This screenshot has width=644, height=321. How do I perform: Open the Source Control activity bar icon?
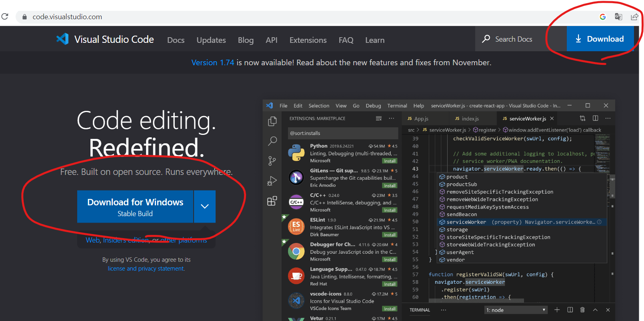coord(272,161)
